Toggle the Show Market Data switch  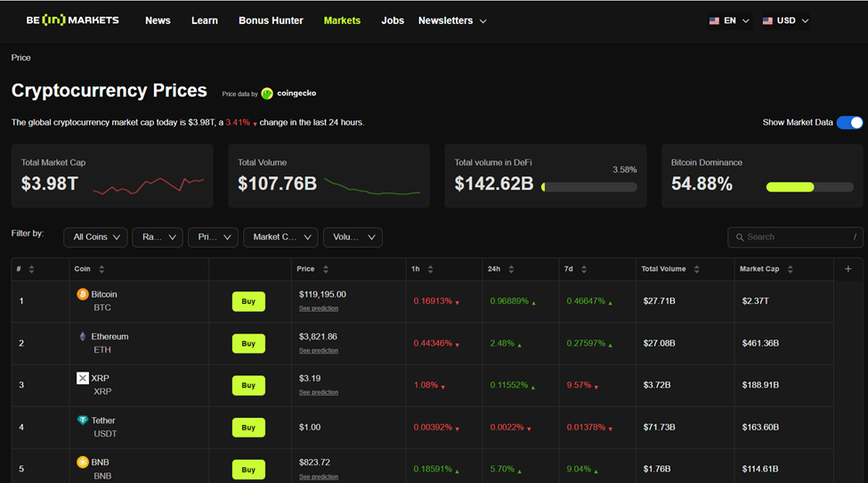click(849, 122)
